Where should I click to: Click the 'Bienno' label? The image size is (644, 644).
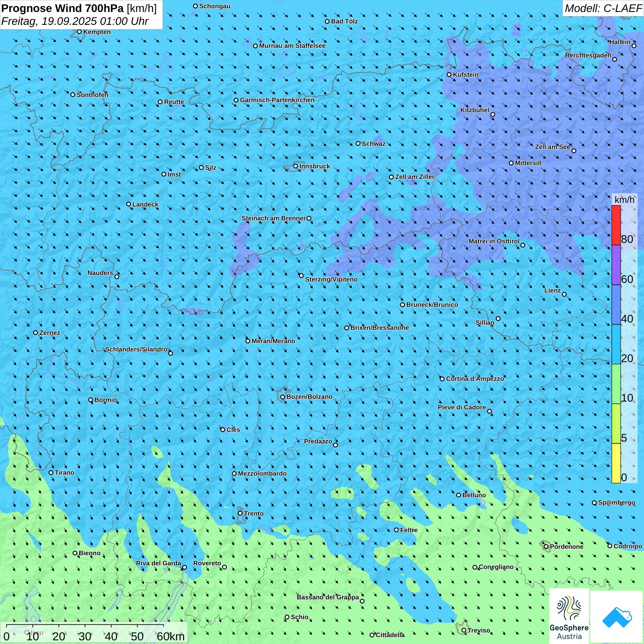tap(90, 553)
